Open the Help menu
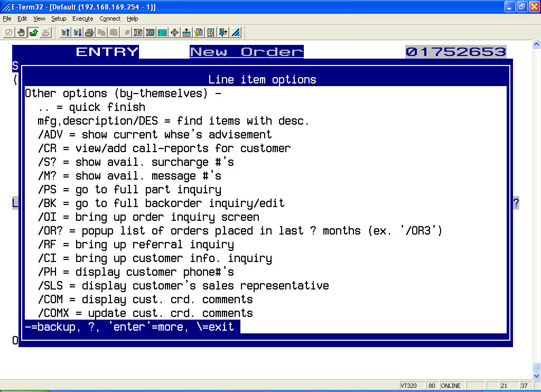The width and height of the screenshot is (541, 392). point(132,18)
